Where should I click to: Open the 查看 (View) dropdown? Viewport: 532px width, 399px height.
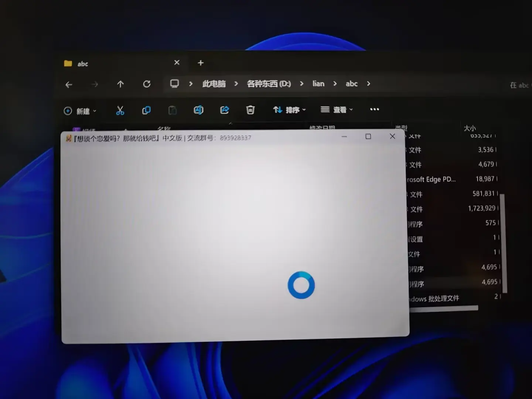coord(337,109)
